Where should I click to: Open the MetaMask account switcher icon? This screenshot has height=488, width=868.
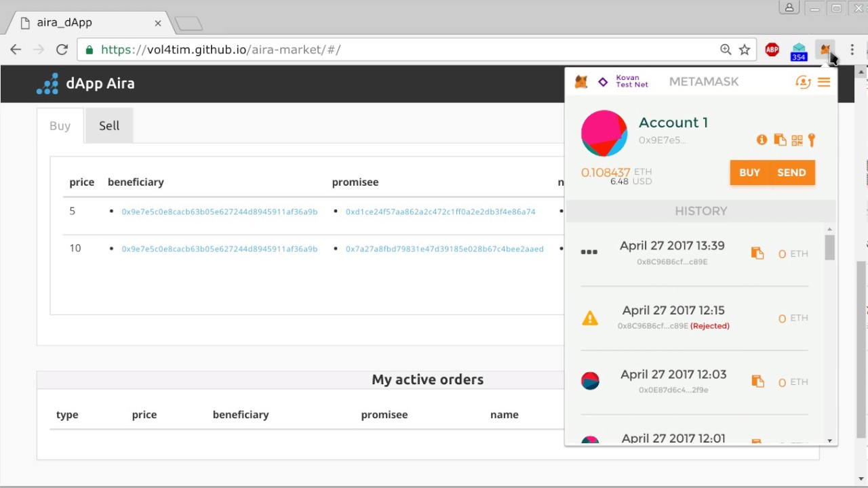(x=803, y=82)
